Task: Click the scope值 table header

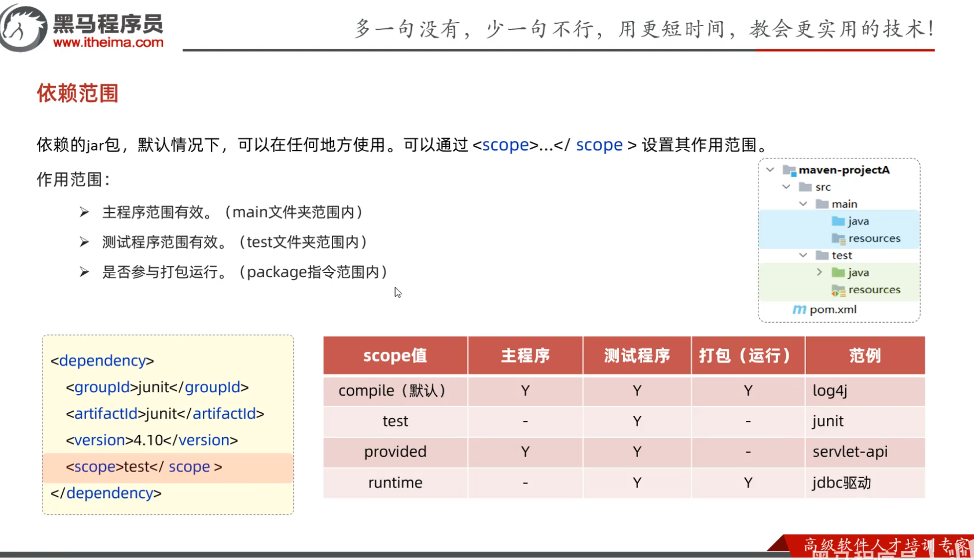Action: click(x=395, y=355)
